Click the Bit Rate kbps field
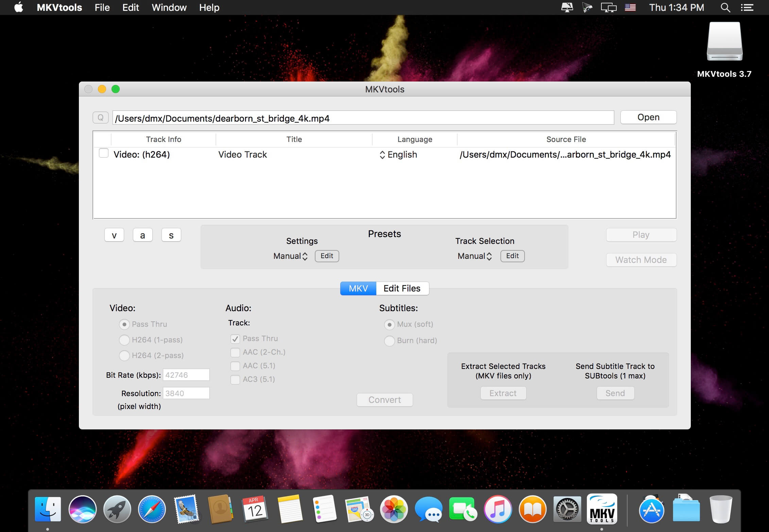The width and height of the screenshot is (769, 532). [x=186, y=375]
